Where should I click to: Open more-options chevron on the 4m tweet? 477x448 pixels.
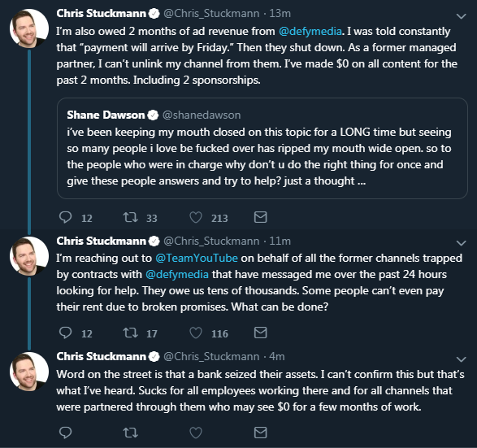(x=462, y=359)
